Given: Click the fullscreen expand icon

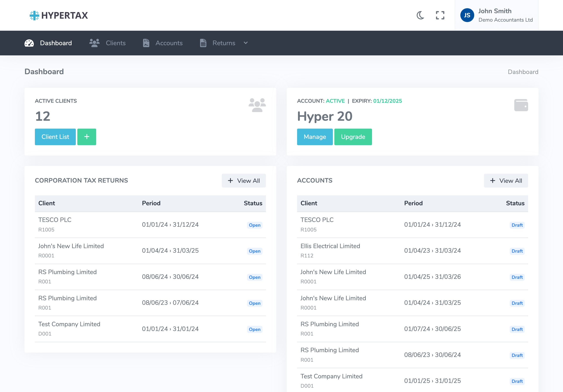Looking at the screenshot, I should 440,15.
